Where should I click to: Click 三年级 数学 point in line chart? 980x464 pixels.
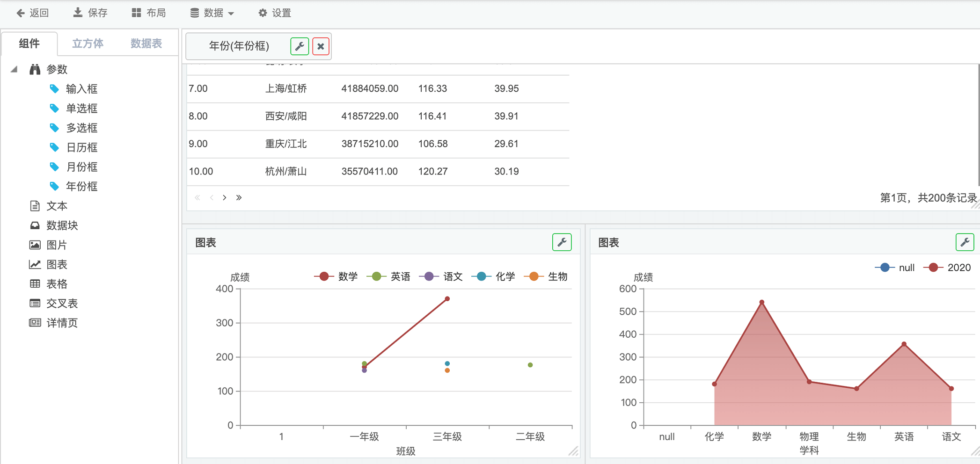447,298
